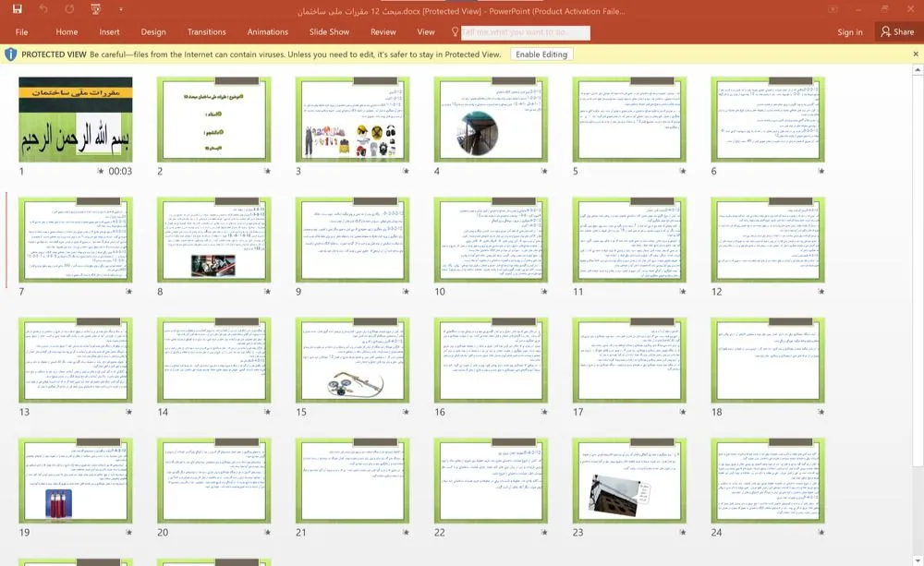Viewport: 924px width, 566px height.
Task: Open the Slide Show tab
Action: 329,31
